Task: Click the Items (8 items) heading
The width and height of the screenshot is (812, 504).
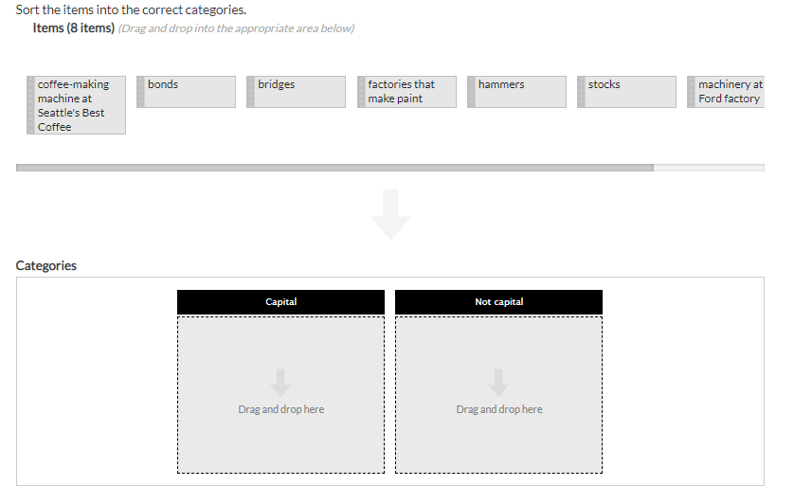Action: click(74, 28)
